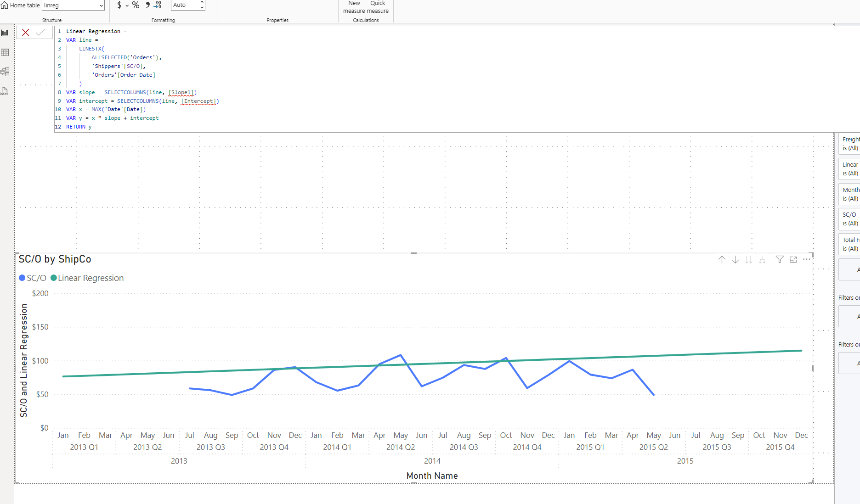Expand all down one hierarchy level
This screenshot has height=504, width=860.
[x=762, y=260]
